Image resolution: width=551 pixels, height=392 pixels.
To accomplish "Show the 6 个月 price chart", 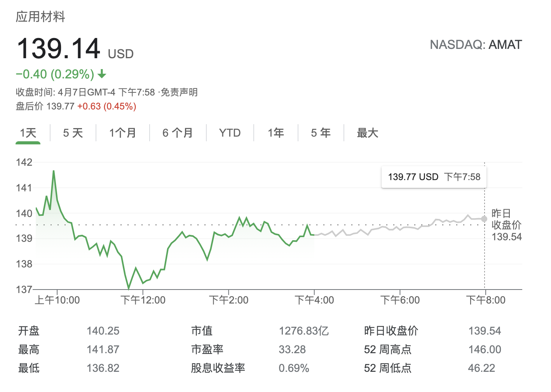I will click(178, 133).
